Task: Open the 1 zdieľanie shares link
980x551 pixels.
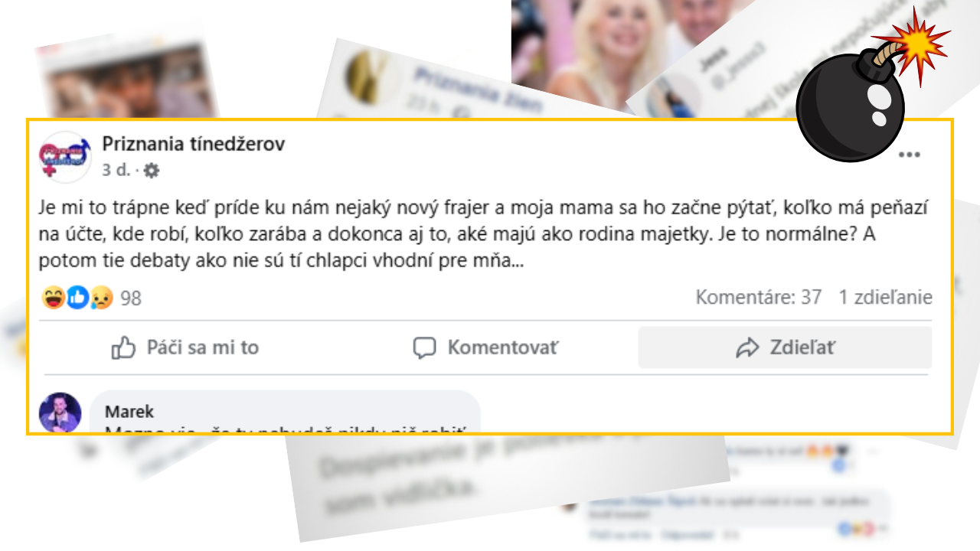Action: point(885,298)
